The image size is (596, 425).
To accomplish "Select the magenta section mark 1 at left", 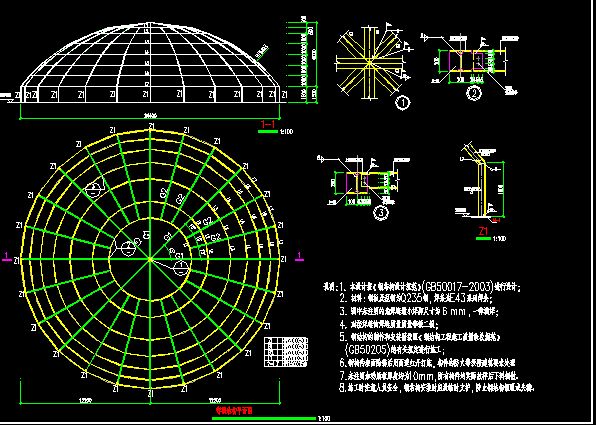I will [x=6, y=257].
